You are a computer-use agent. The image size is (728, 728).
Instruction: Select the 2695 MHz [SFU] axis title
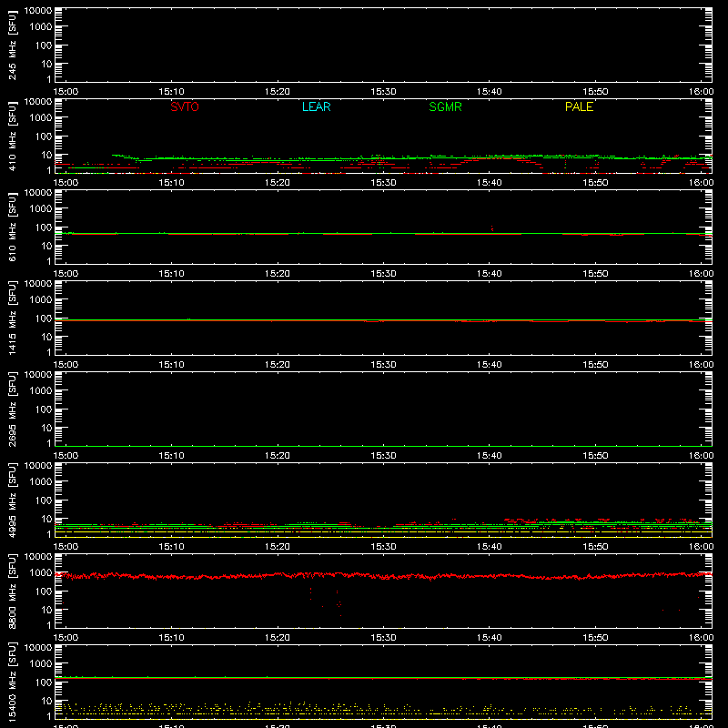pos(12,409)
